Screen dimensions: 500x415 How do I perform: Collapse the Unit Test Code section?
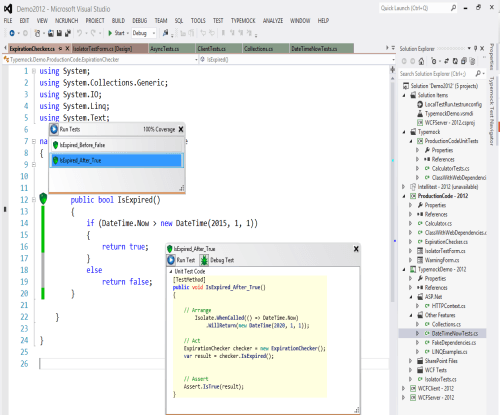point(171,272)
